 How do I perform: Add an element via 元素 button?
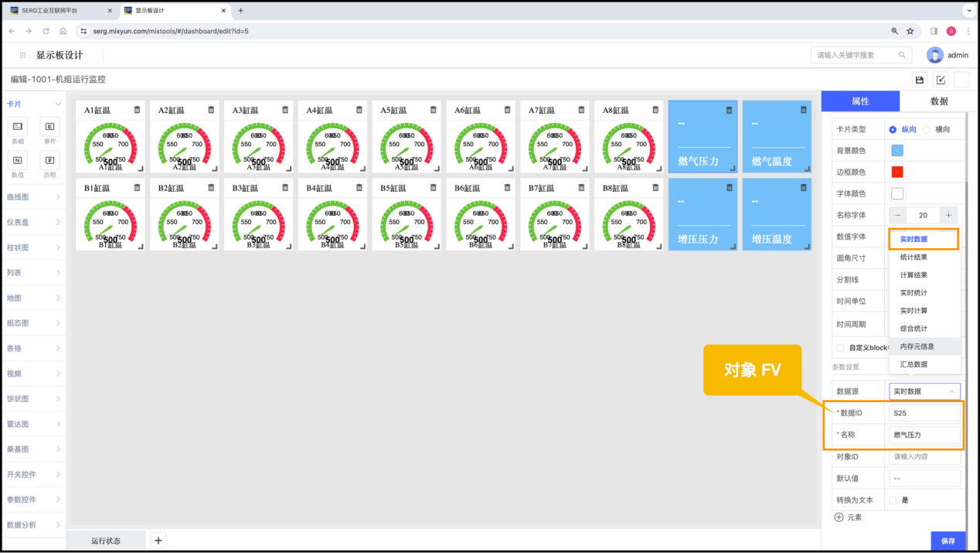pos(848,517)
